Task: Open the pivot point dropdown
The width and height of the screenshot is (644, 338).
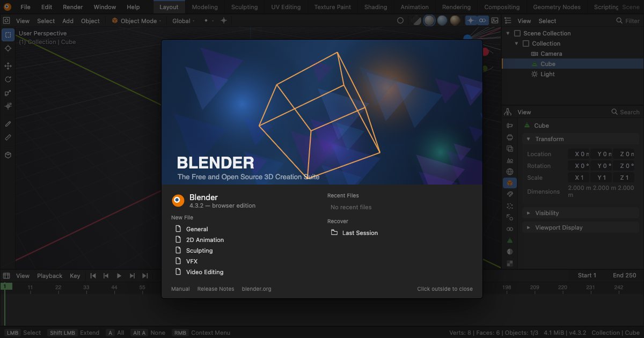Action: (208, 21)
